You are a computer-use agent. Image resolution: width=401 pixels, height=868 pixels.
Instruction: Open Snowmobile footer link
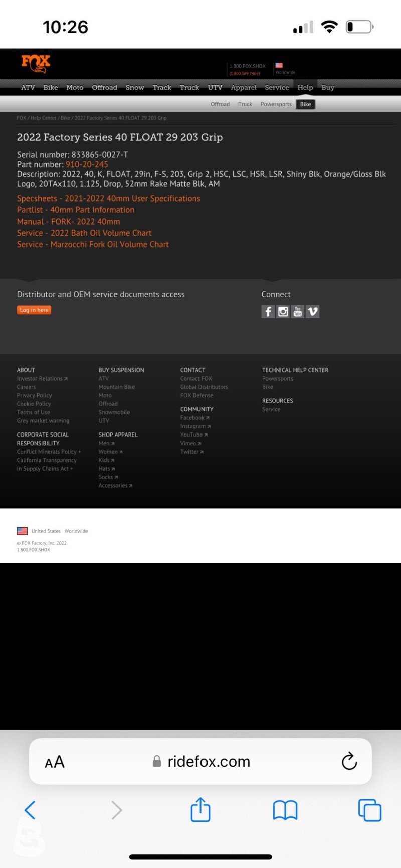point(114,412)
